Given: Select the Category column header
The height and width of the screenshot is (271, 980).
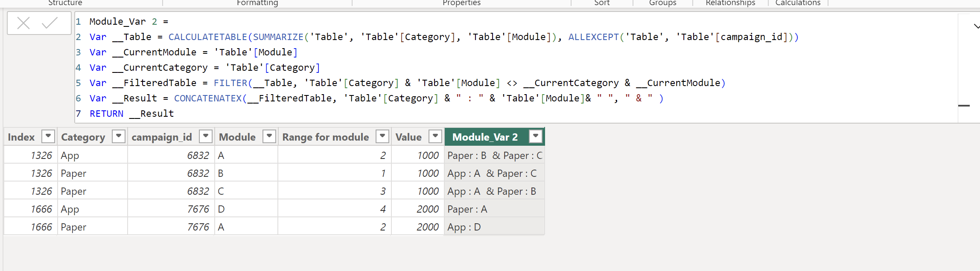Looking at the screenshot, I should pyautogui.click(x=83, y=137).
